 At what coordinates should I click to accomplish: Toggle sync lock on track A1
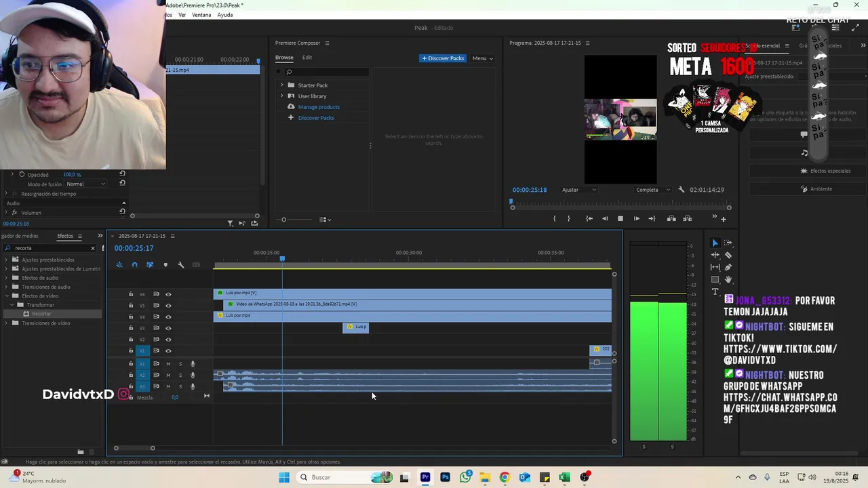[156, 364]
